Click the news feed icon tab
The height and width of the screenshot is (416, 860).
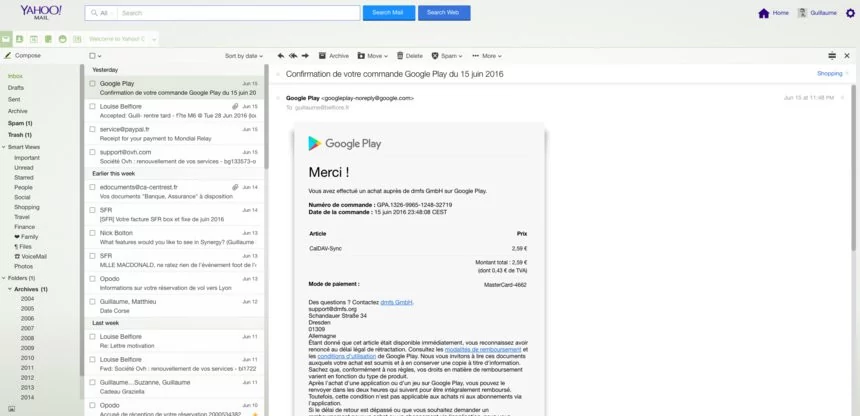tap(77, 39)
